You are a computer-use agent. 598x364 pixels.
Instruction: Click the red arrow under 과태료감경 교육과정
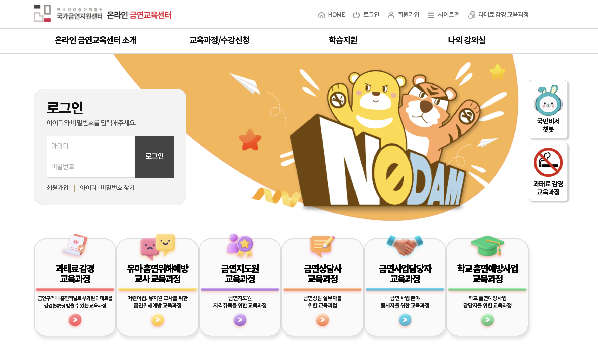75,320
